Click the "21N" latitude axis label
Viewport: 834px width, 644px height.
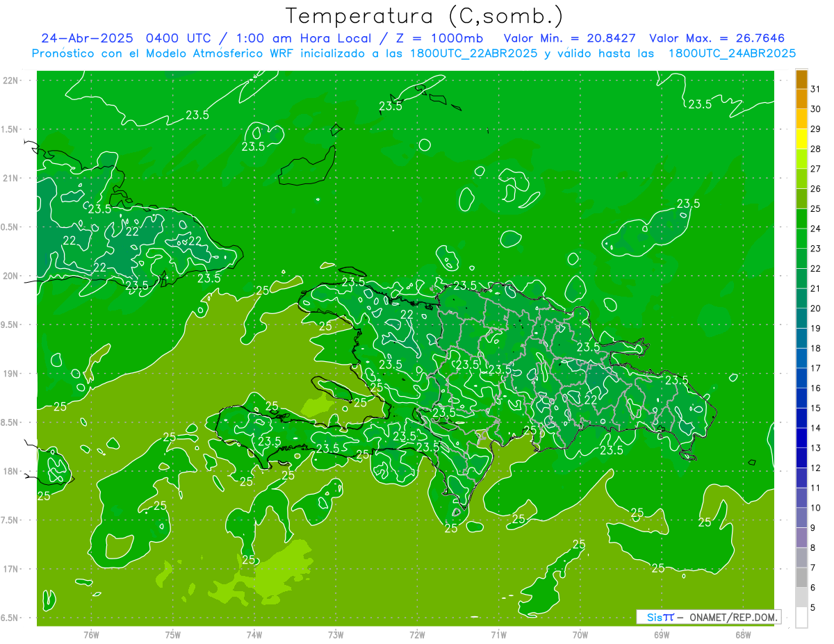pyautogui.click(x=11, y=178)
